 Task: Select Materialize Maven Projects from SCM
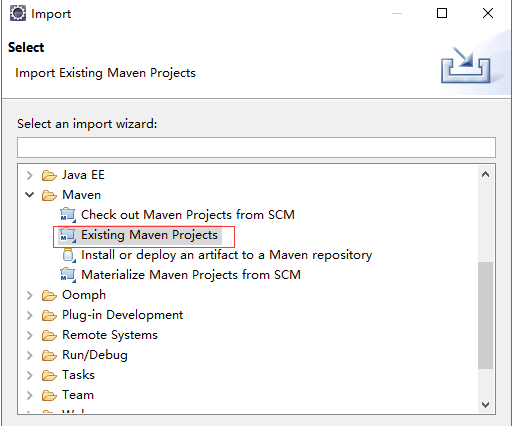(191, 275)
